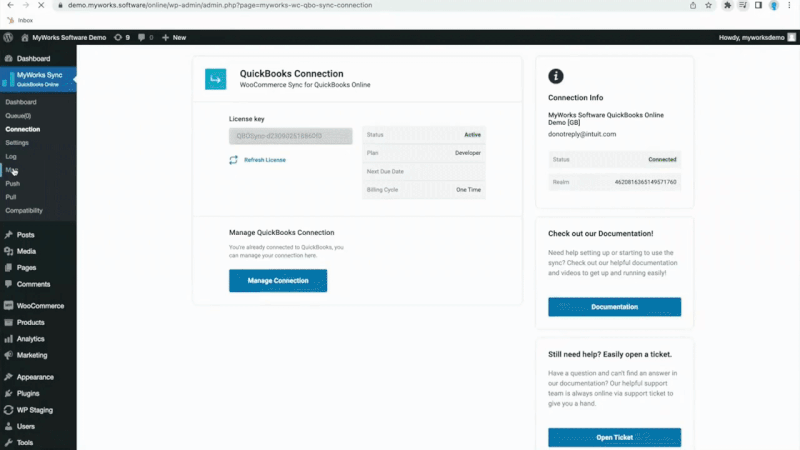
Task: Open Users in the admin sidebar
Action: click(x=26, y=426)
